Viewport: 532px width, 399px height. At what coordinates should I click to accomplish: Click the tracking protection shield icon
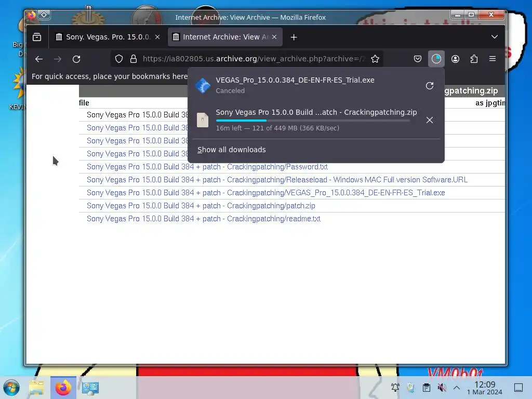[119, 59]
